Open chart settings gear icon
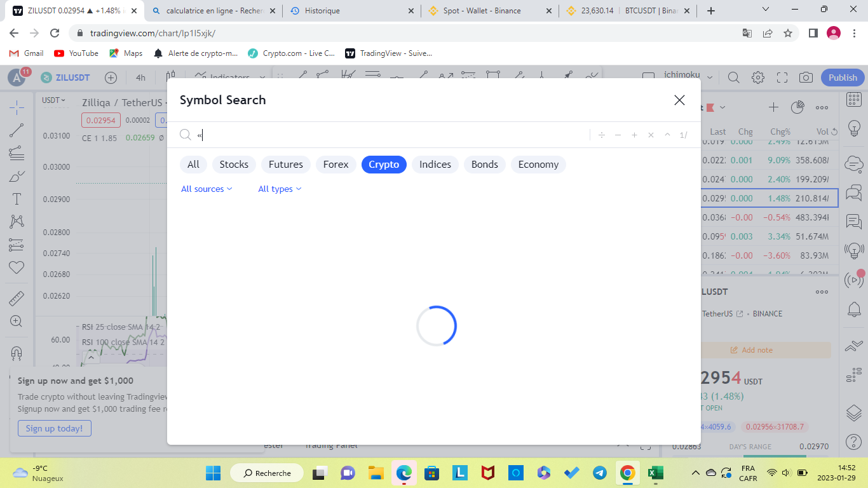 click(x=758, y=78)
